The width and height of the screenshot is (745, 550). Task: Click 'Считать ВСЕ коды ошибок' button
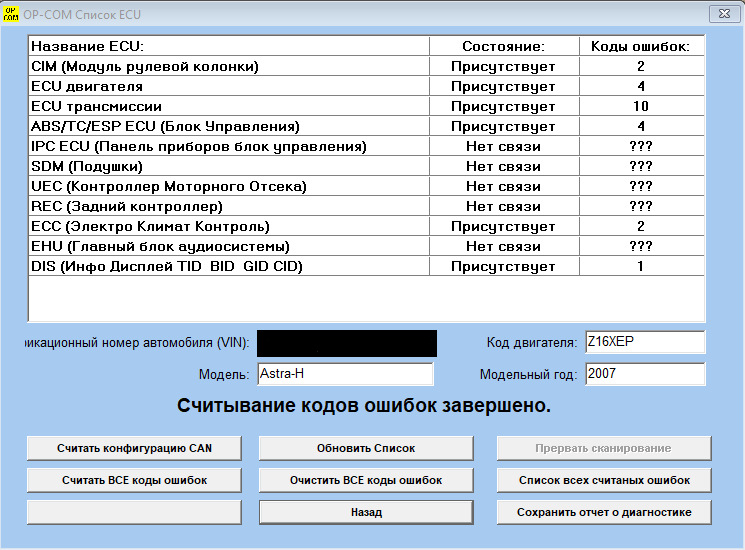[x=134, y=480]
